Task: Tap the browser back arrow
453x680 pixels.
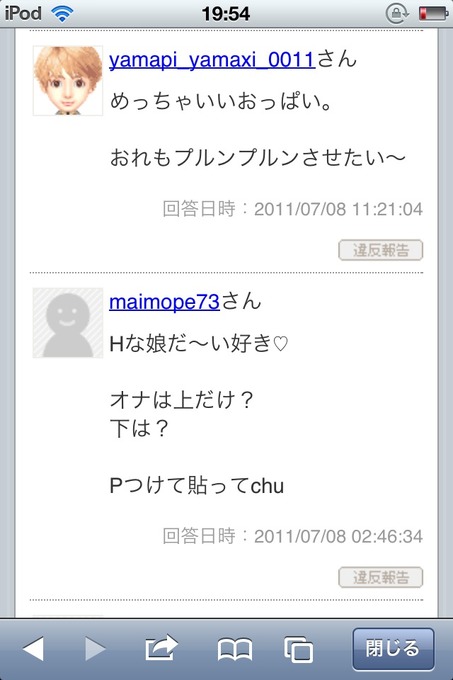Action: click(33, 649)
